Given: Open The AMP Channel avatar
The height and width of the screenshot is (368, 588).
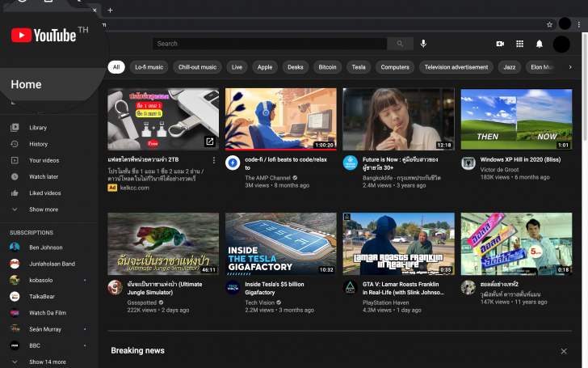Looking at the screenshot, I should pyautogui.click(x=233, y=163).
